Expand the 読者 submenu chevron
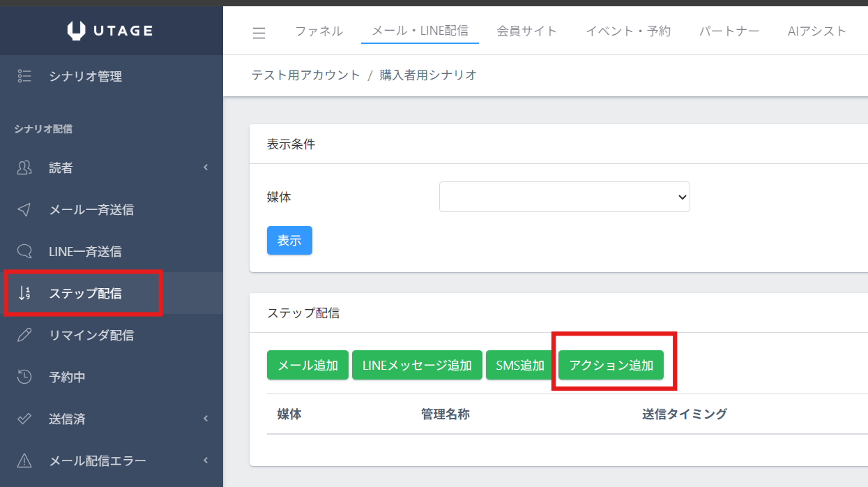 click(x=206, y=167)
